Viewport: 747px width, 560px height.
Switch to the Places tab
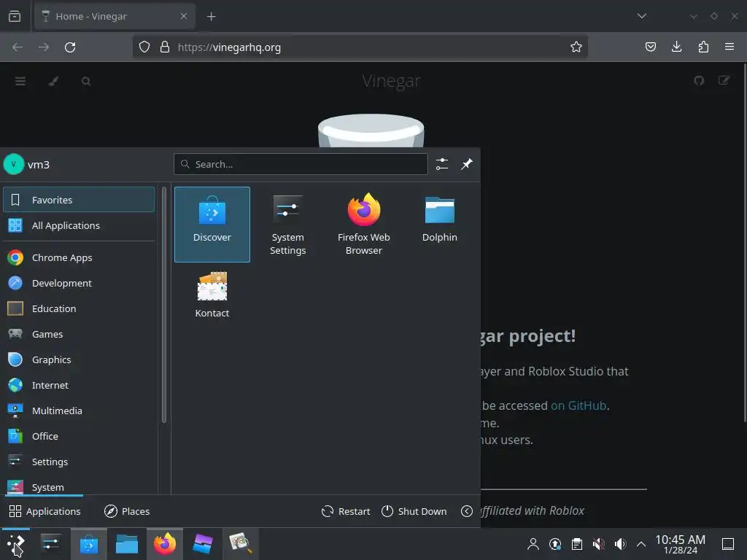127,511
